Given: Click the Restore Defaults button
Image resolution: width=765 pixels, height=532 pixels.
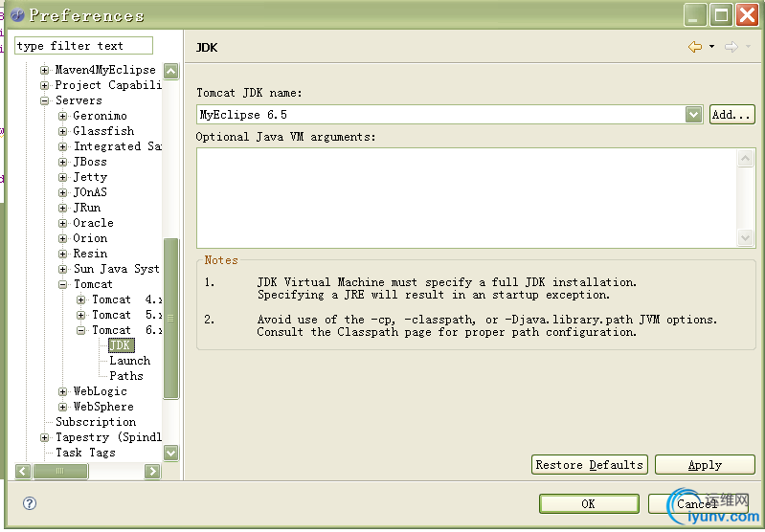Looking at the screenshot, I should (590, 465).
